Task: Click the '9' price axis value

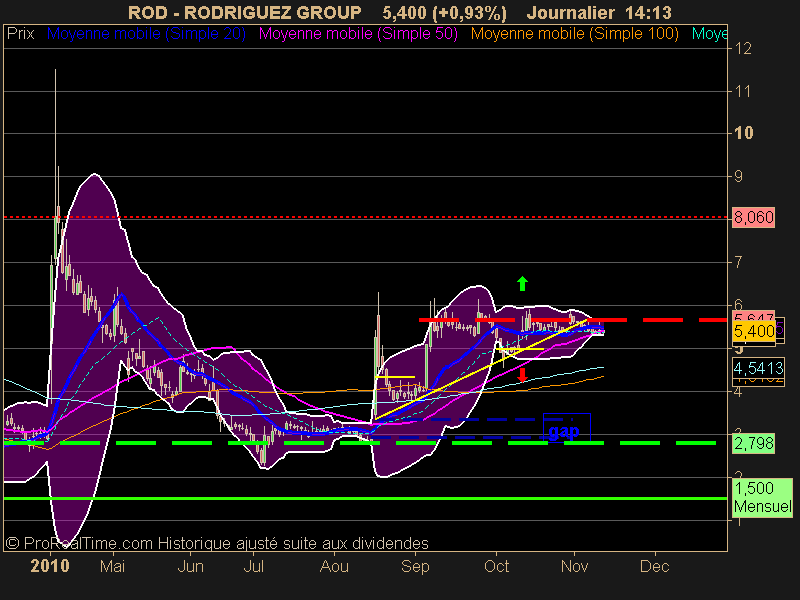Action: click(739, 177)
